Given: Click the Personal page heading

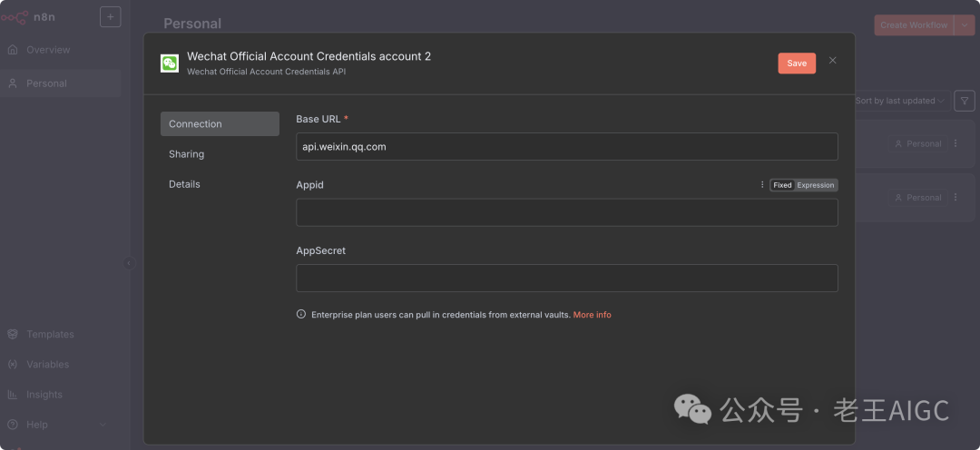Looking at the screenshot, I should click(192, 24).
